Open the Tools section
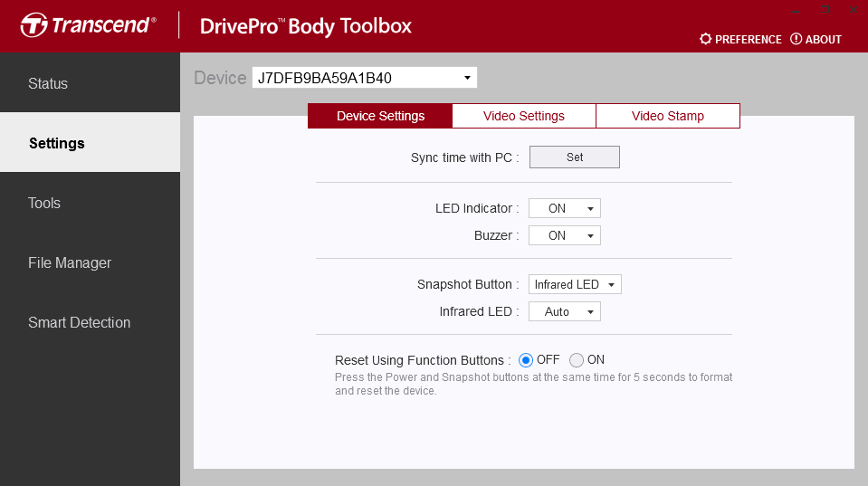868x486 pixels. (x=90, y=203)
